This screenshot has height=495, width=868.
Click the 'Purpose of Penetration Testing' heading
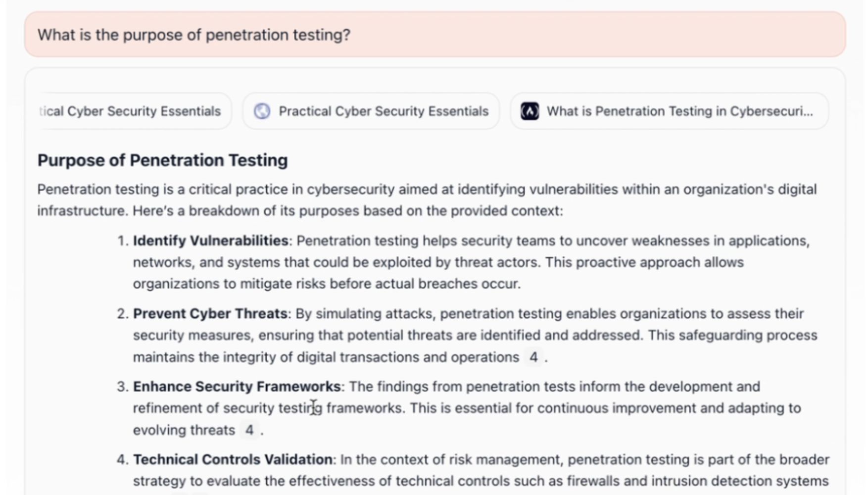tap(162, 160)
